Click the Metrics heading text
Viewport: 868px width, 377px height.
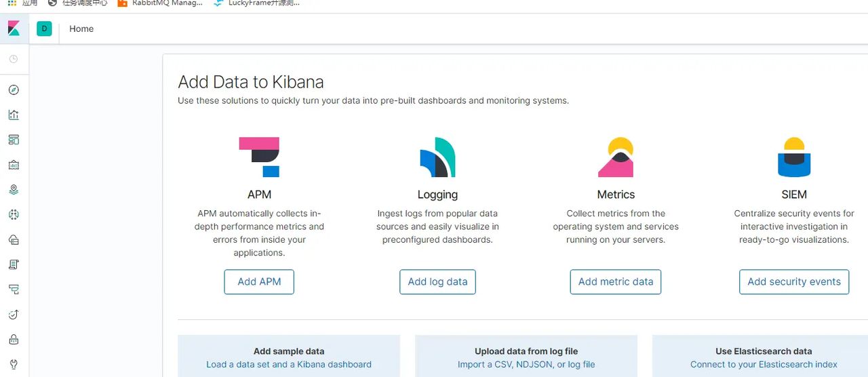click(x=616, y=195)
